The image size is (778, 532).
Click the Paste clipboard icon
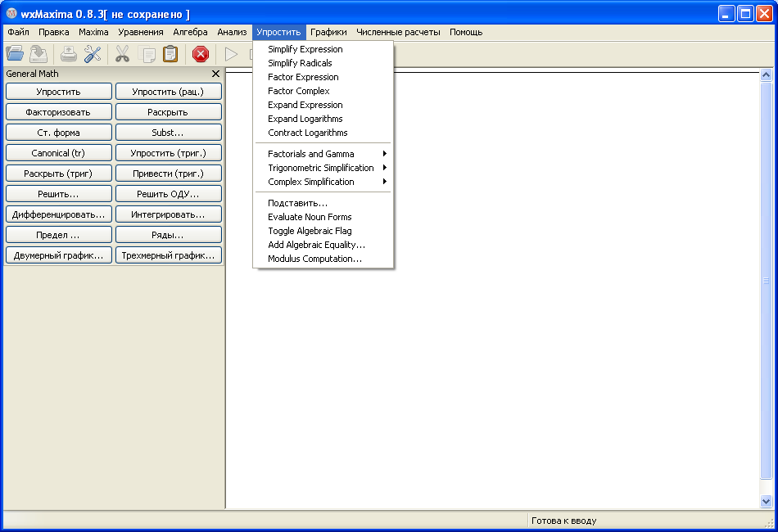pyautogui.click(x=170, y=53)
